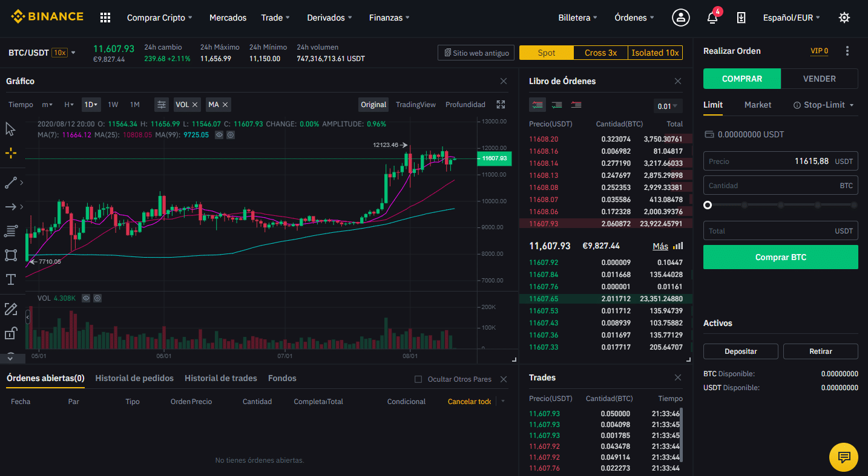Select the rectangle shape drawing tool

click(x=10, y=255)
